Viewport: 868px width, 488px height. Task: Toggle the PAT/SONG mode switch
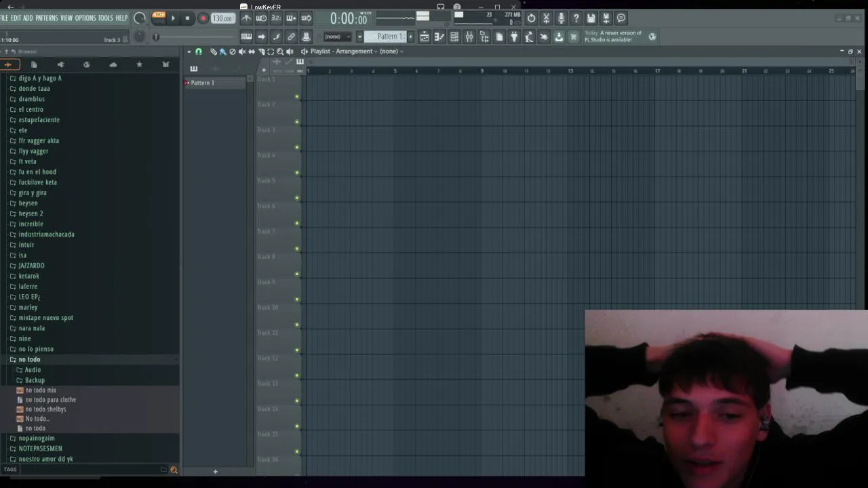coord(158,18)
